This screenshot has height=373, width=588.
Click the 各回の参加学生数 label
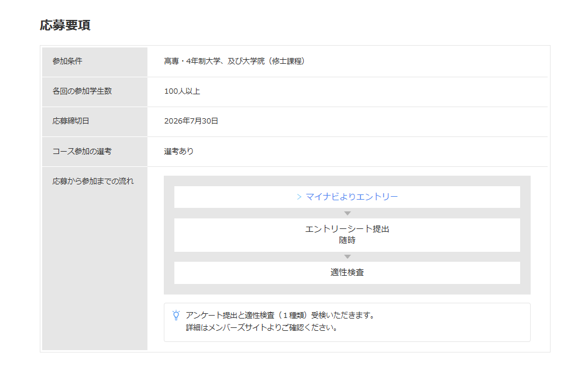(82, 91)
